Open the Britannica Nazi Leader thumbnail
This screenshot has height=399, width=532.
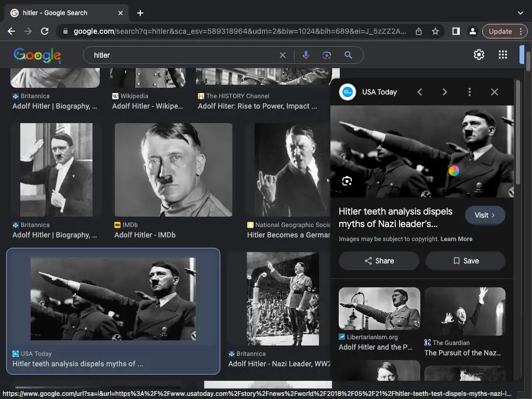click(283, 299)
